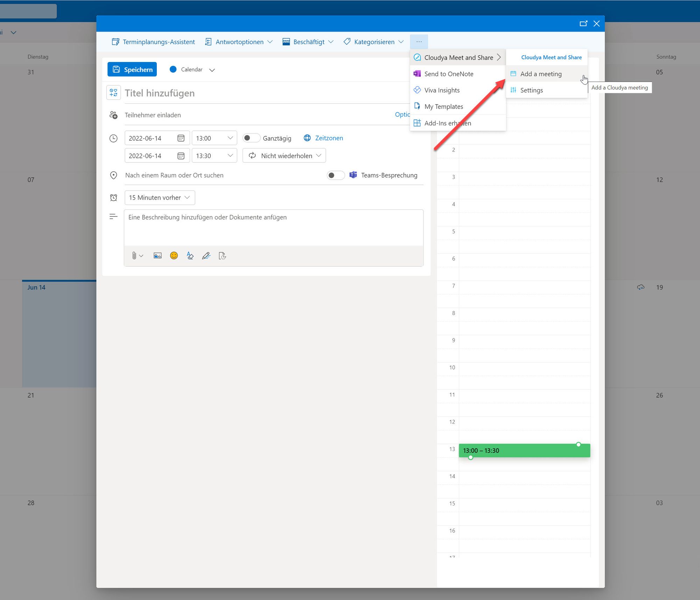The image size is (700, 600).
Task: Enable the Ganztägig all-day toggle
Action: point(251,138)
